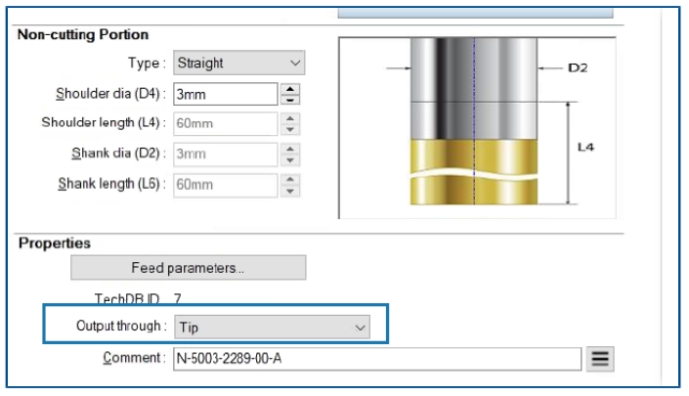The height and width of the screenshot is (396, 689).
Task: Click Shoulder length (L4) down arrow
Action: (290, 130)
